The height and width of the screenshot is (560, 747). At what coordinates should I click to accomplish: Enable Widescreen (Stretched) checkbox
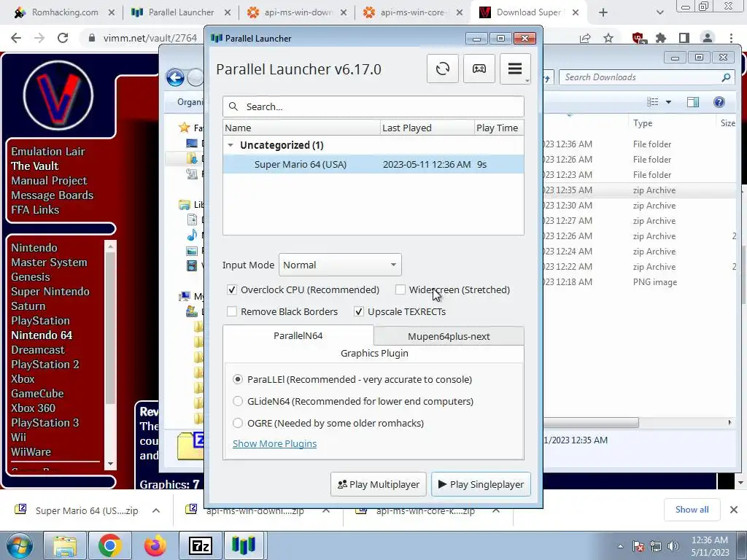(x=400, y=289)
